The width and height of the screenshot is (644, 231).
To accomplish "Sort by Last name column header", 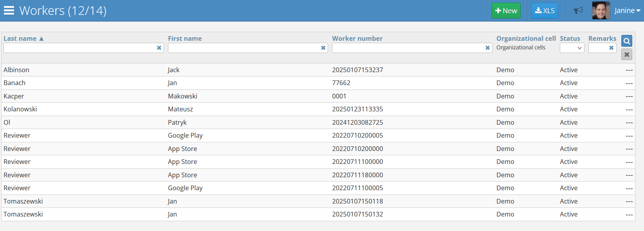I will point(20,38).
